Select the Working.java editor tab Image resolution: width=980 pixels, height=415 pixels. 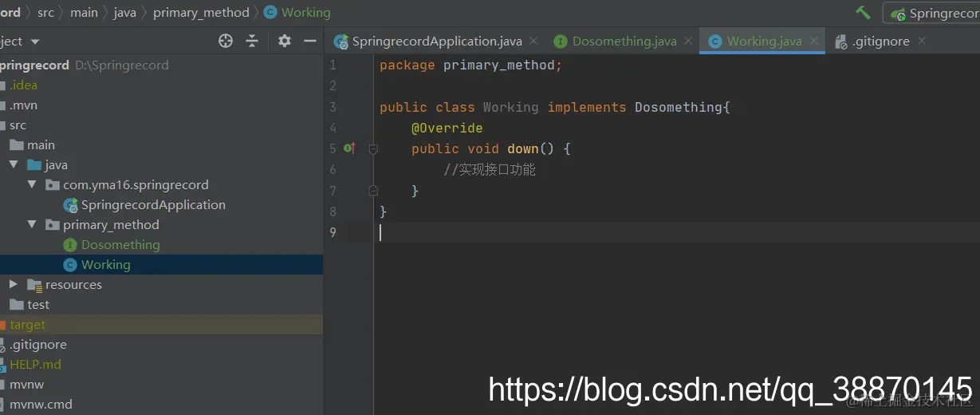[x=764, y=41]
